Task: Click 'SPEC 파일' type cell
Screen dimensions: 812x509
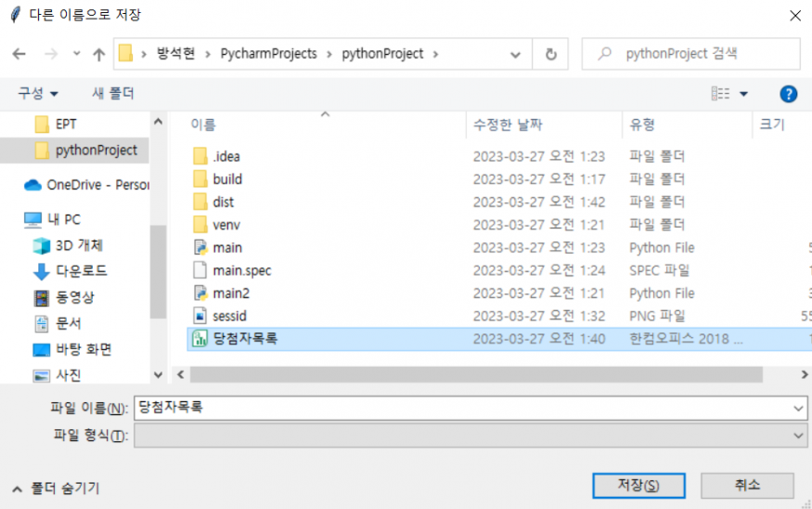Action: tap(659, 270)
